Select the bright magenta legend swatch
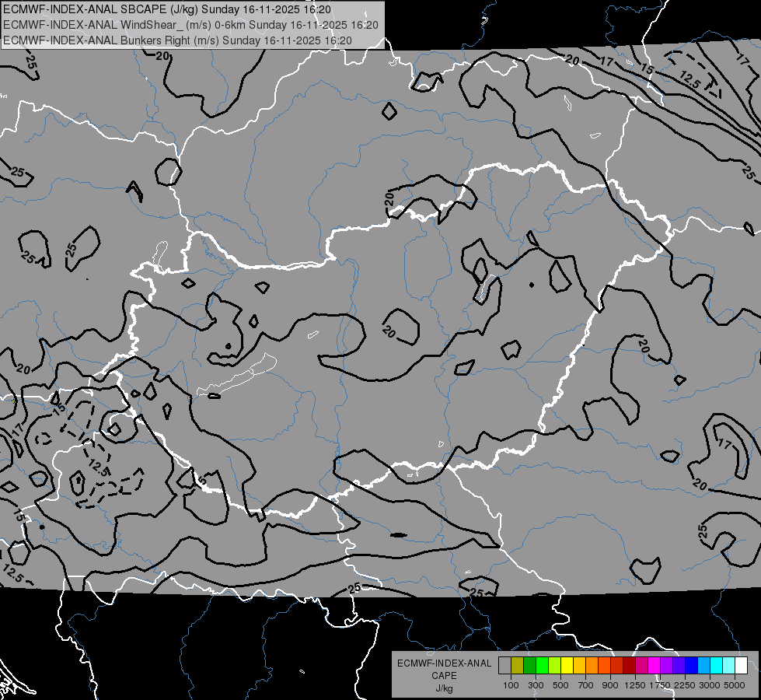The width and height of the screenshot is (761, 700). click(655, 666)
